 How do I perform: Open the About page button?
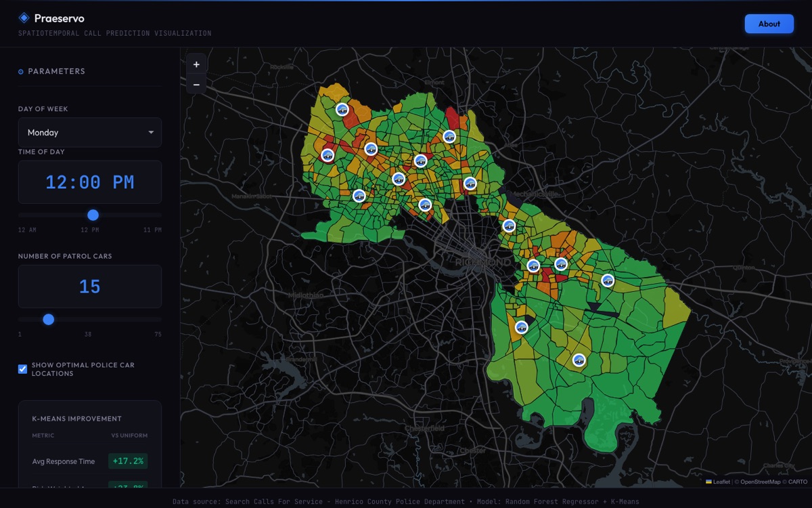click(x=769, y=24)
